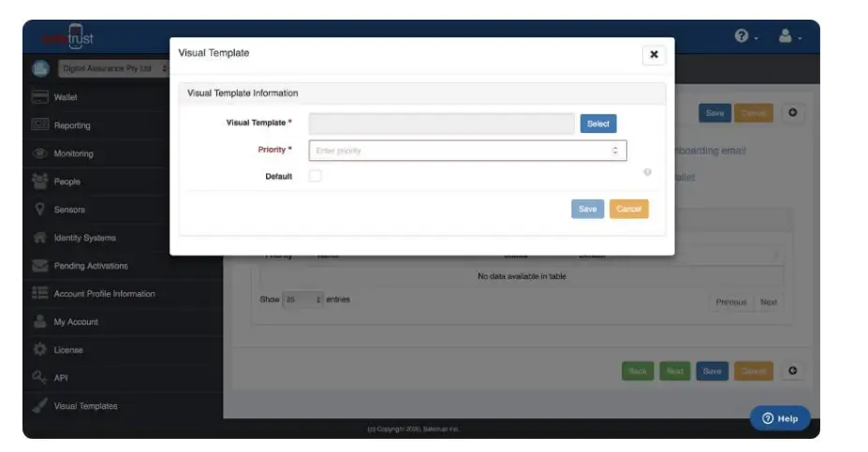Open the Reporting menu item
This screenshot has width=868, height=452.
point(72,125)
